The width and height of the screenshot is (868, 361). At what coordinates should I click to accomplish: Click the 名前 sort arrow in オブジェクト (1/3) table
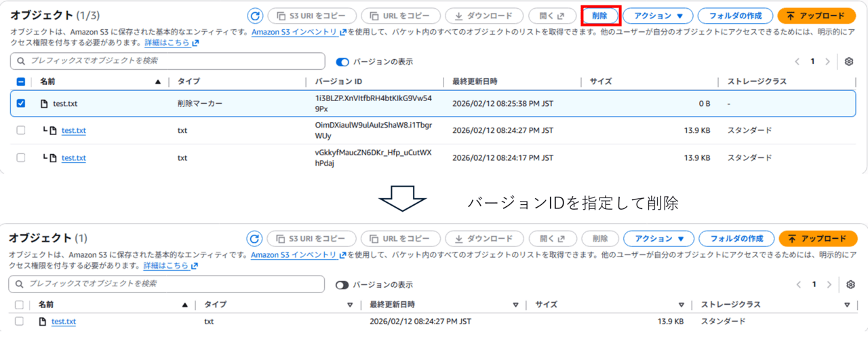click(x=158, y=82)
